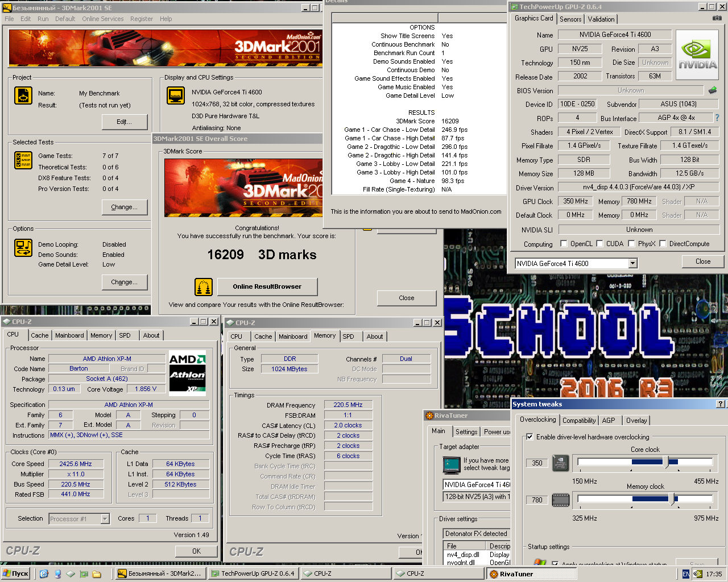Click the 3DMark2001 SE title bar icon
This screenshot has height=582, width=728.
[8, 8]
